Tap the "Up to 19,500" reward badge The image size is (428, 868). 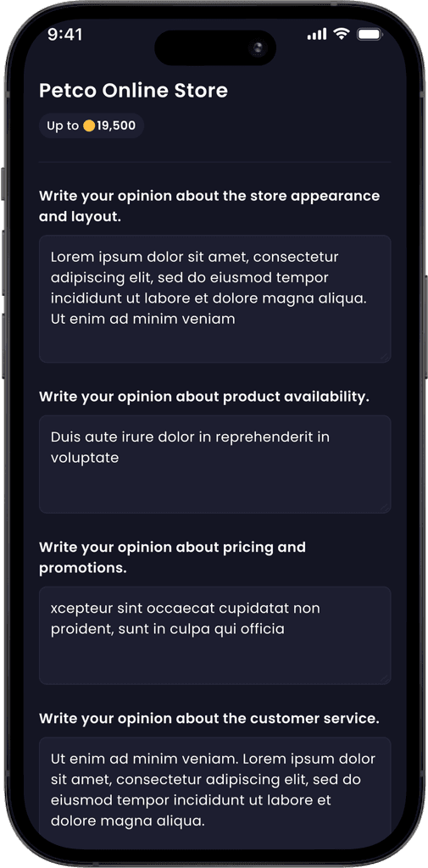point(92,125)
